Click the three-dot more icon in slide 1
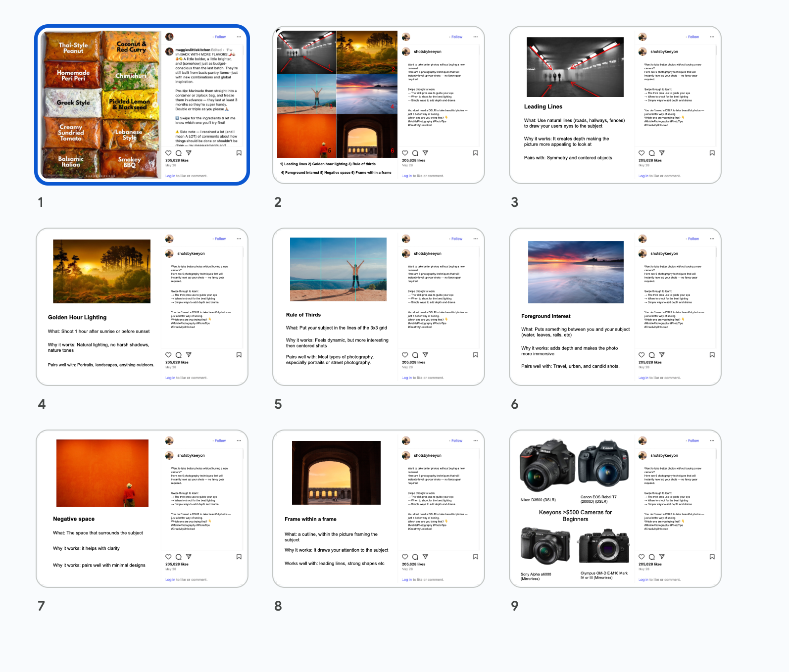This screenshot has width=789, height=672. (x=239, y=37)
